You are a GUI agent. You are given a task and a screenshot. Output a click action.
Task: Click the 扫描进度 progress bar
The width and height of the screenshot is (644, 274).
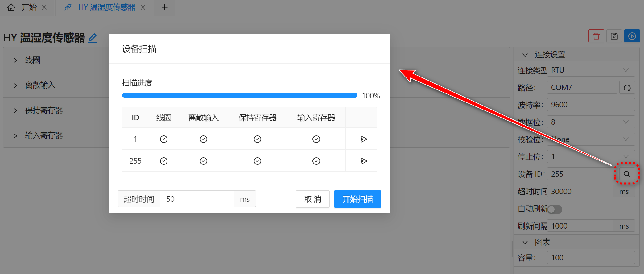pyautogui.click(x=239, y=95)
